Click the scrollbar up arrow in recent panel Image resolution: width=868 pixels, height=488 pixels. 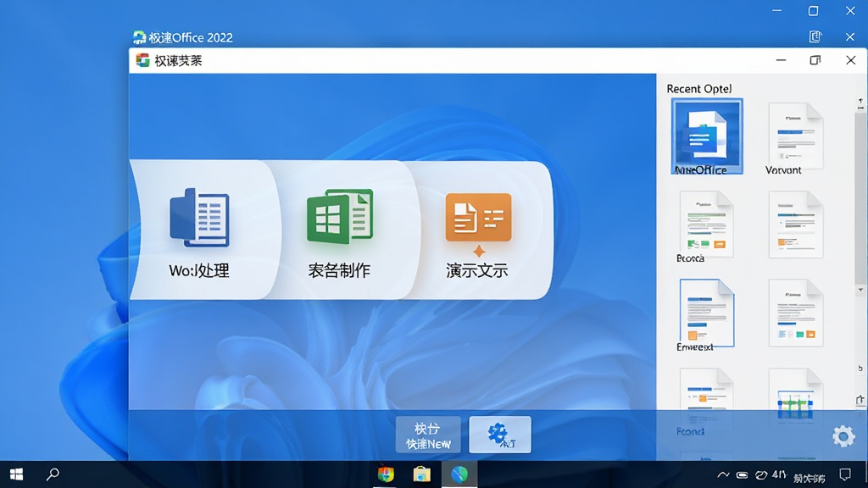860,100
